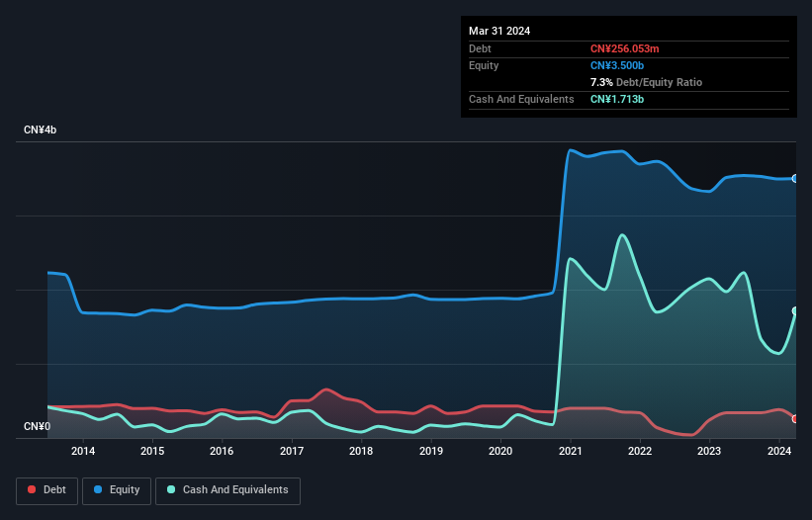Click the 2021 x-axis label
The image size is (812, 520).
[x=570, y=451]
